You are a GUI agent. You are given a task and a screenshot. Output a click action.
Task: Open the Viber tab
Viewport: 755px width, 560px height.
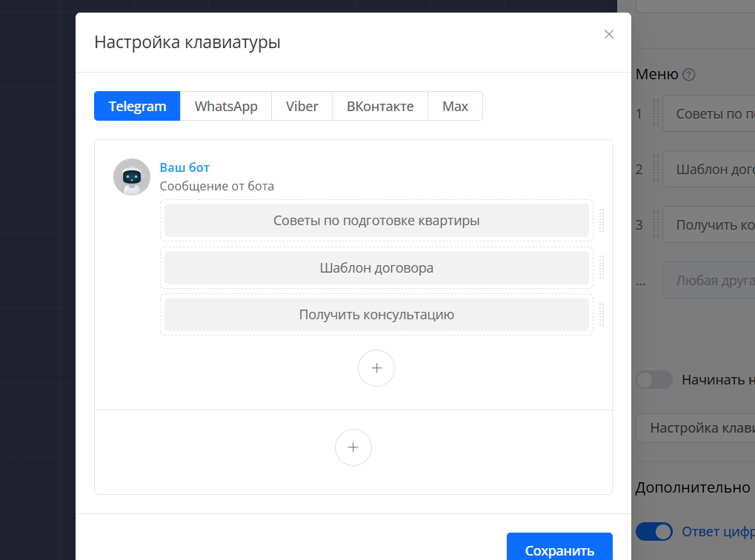(302, 106)
